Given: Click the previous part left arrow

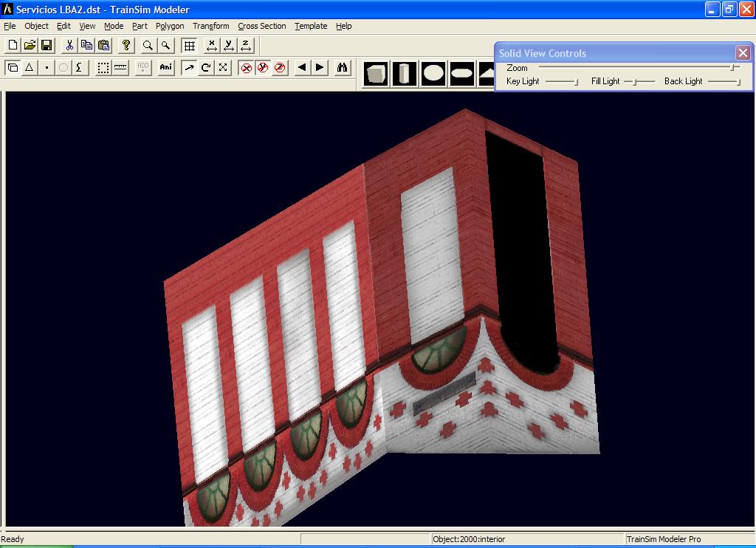Looking at the screenshot, I should tap(302, 67).
